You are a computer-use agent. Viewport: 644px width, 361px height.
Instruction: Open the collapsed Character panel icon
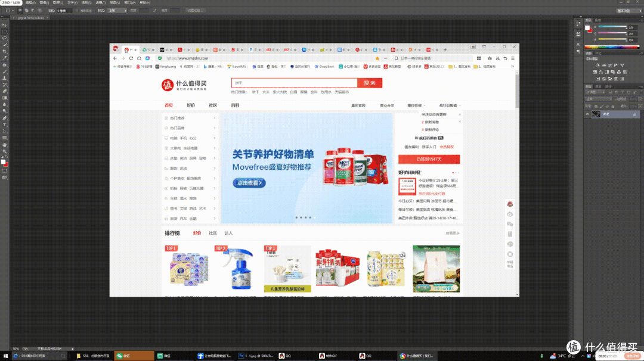[578, 44]
